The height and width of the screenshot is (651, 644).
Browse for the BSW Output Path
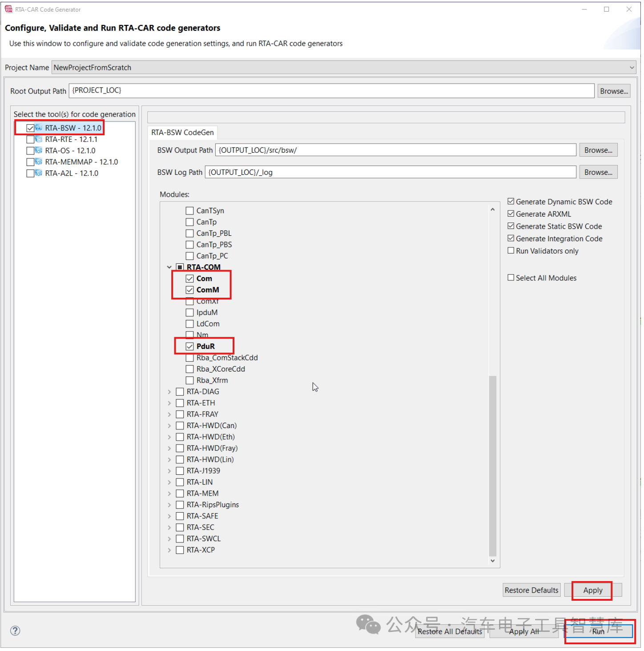point(599,150)
